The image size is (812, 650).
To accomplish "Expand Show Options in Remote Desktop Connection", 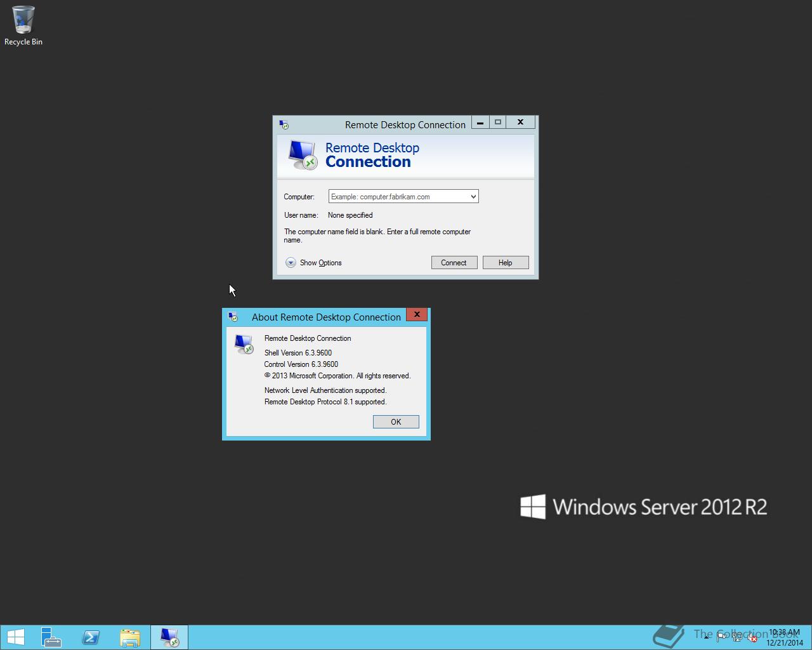I will [313, 262].
